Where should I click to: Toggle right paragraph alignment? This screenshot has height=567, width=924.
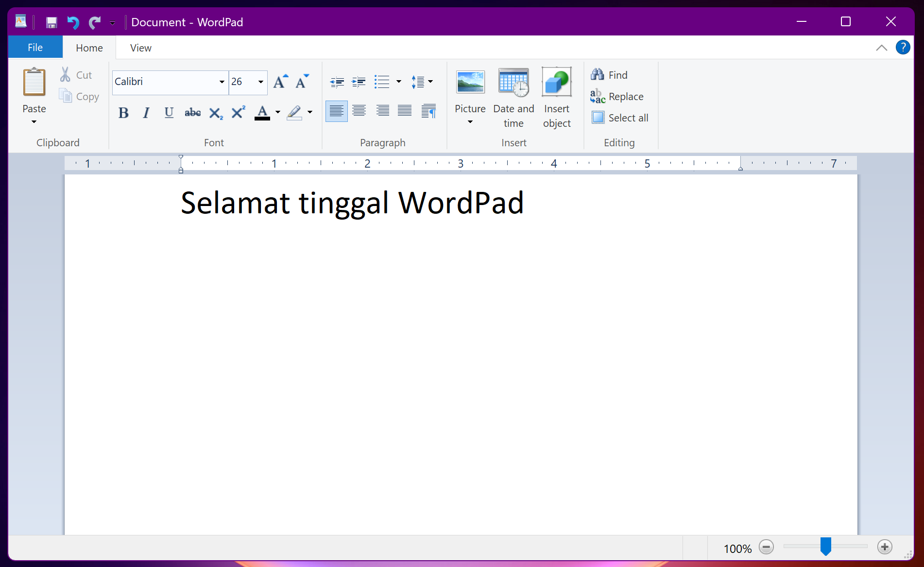[x=382, y=111]
